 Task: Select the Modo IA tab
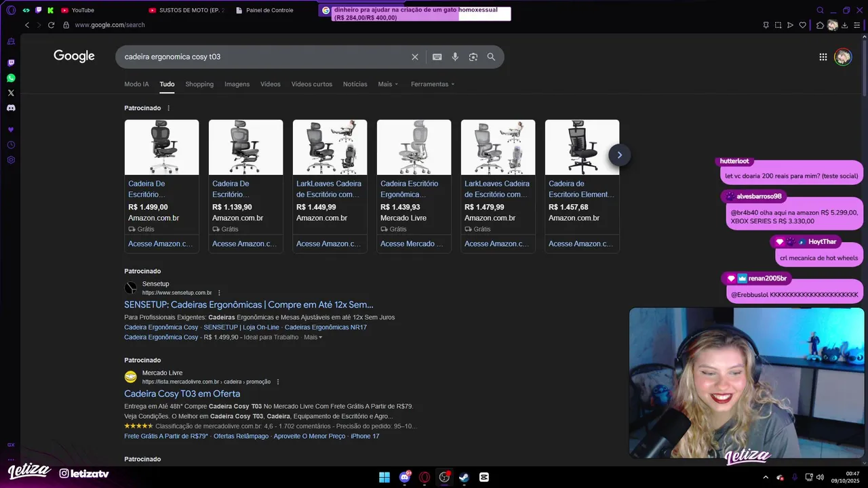[x=136, y=84]
